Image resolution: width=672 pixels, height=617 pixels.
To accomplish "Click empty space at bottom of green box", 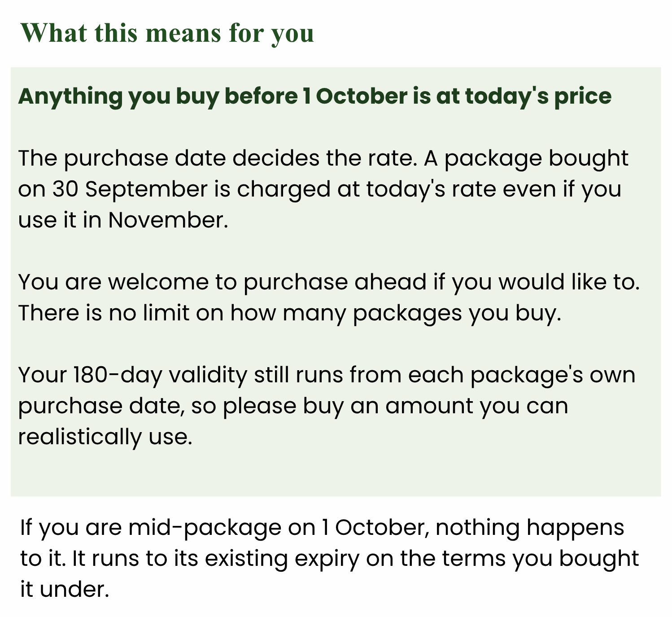I will pos(336,473).
